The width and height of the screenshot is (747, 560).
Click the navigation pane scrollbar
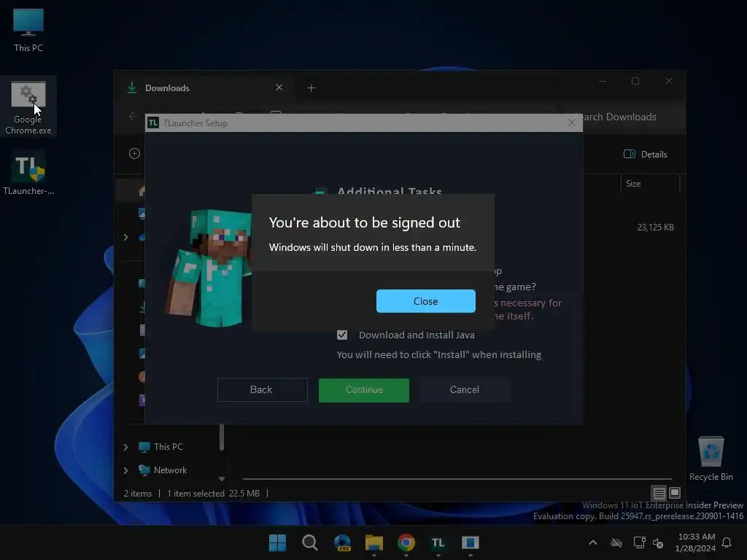[x=222, y=437]
